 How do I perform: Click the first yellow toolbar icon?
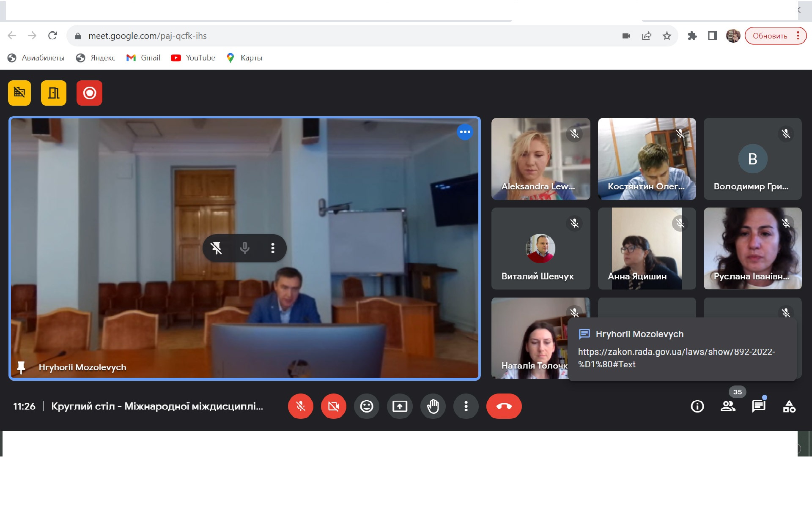coord(19,93)
